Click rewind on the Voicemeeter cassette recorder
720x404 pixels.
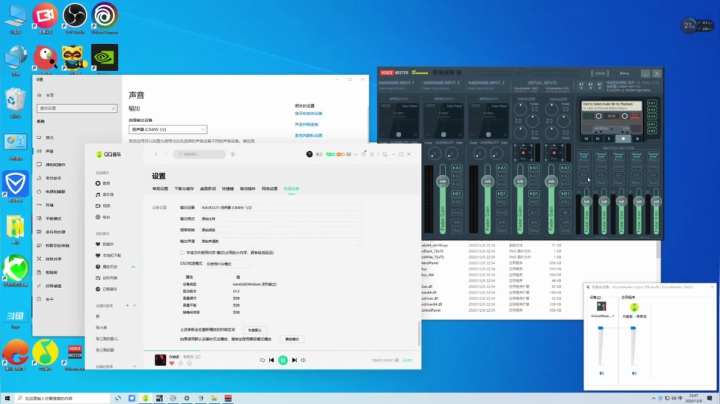586,138
